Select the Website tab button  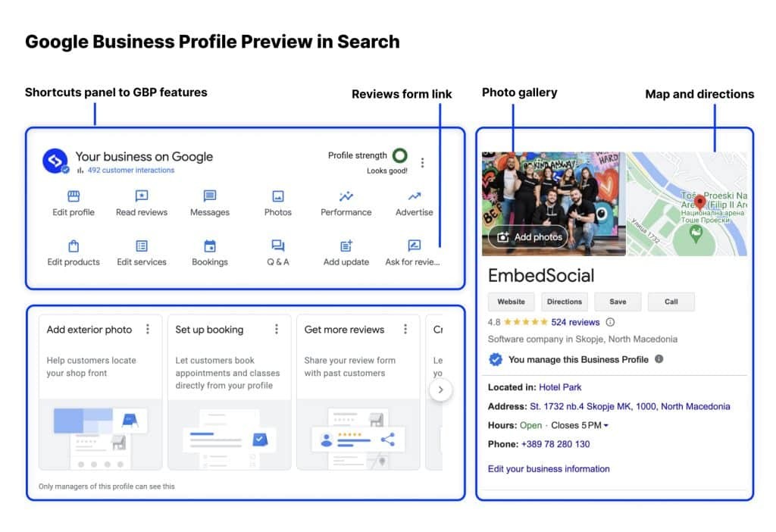coord(510,301)
